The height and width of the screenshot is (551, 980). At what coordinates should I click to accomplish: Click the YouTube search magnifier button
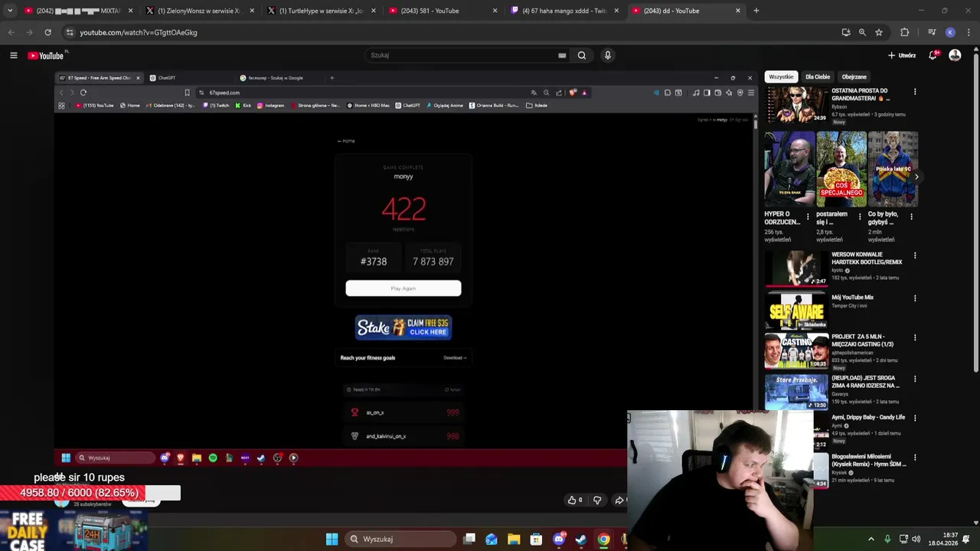[x=582, y=55]
